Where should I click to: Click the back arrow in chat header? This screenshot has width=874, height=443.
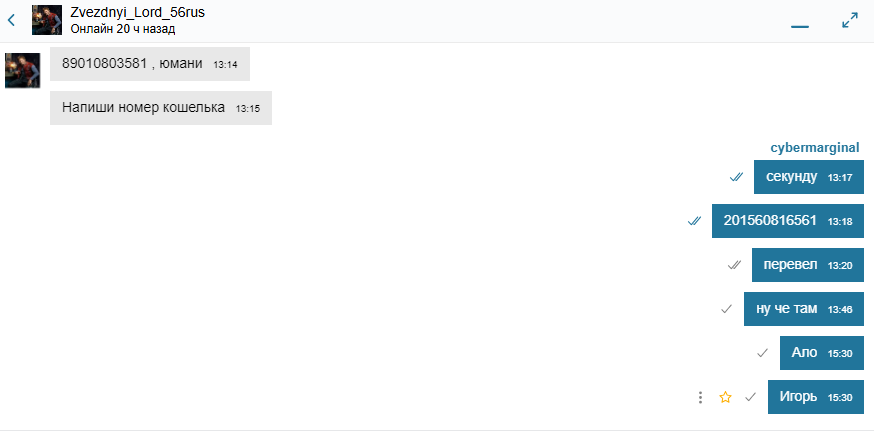click(x=12, y=18)
